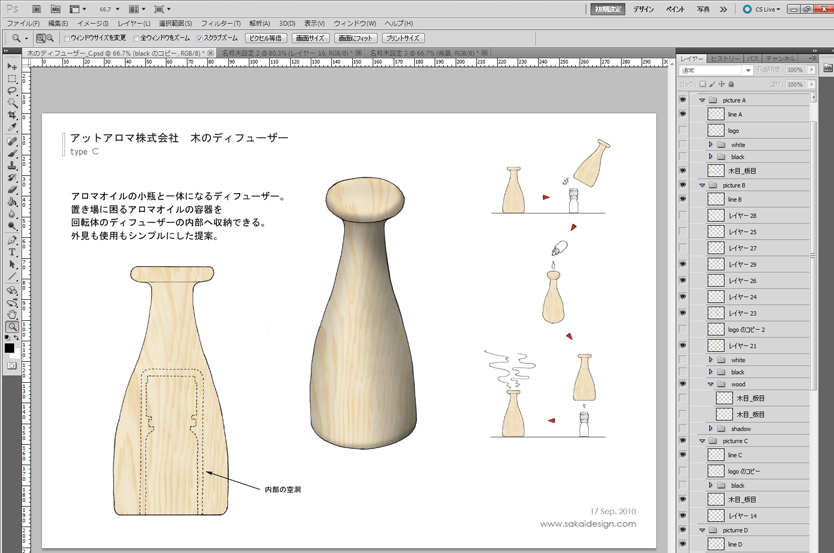This screenshot has height=553, width=834.
Task: Pick the Eyedropper tool
Action: point(12,128)
